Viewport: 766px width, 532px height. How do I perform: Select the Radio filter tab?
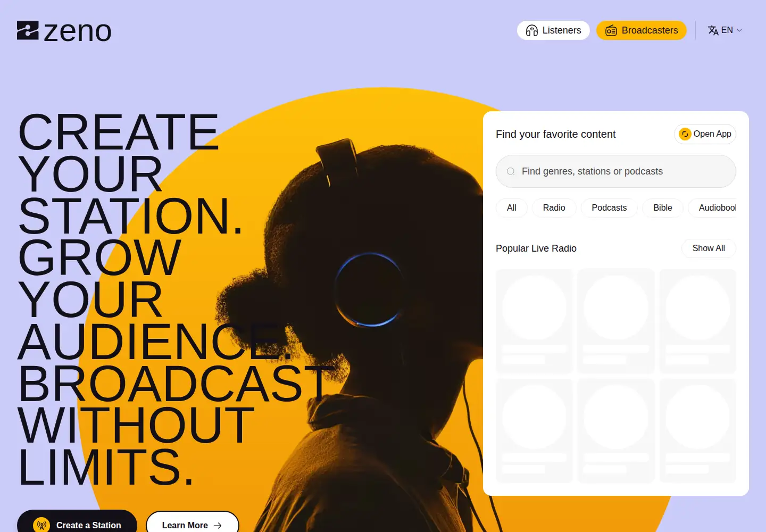(x=554, y=208)
